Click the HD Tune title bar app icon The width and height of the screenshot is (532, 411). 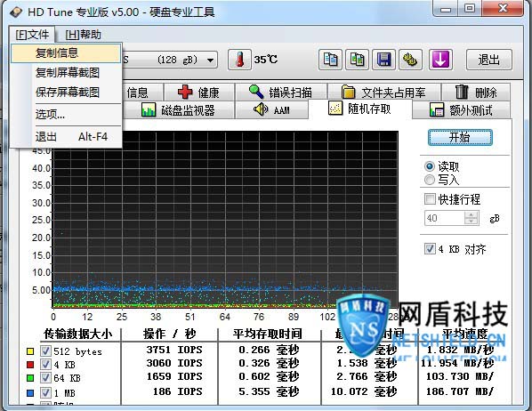[16, 12]
